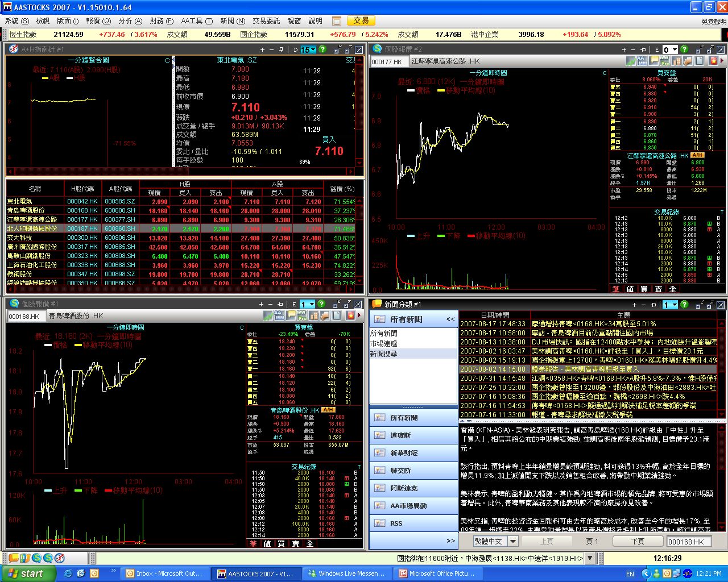Click news article body vertical scrollbar
The height and width of the screenshot is (582, 728).
coord(722,477)
